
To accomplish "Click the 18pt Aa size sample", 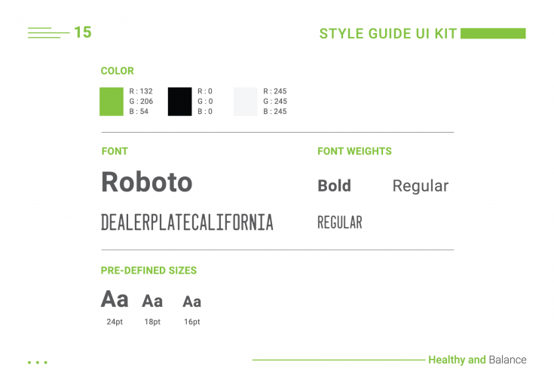I will click(152, 301).
